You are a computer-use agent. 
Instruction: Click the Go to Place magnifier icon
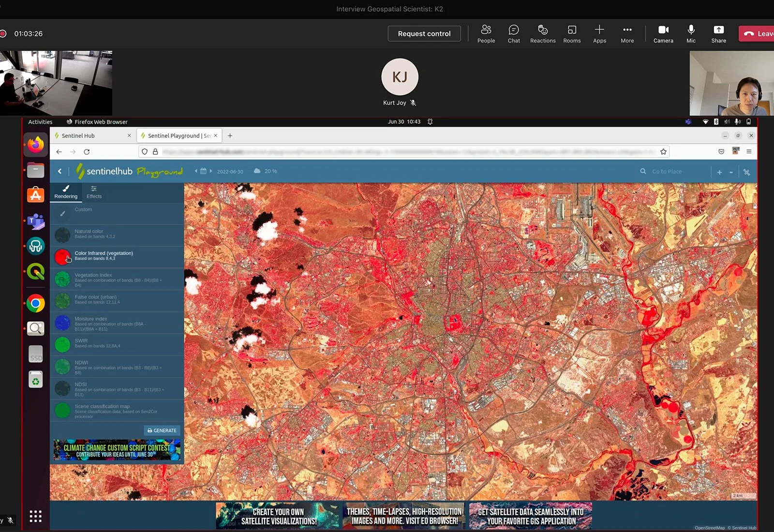tap(642, 171)
